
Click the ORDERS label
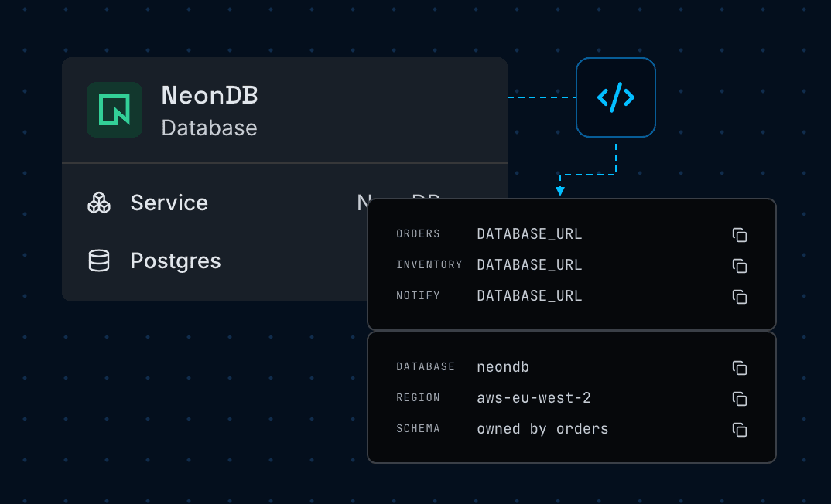418,234
